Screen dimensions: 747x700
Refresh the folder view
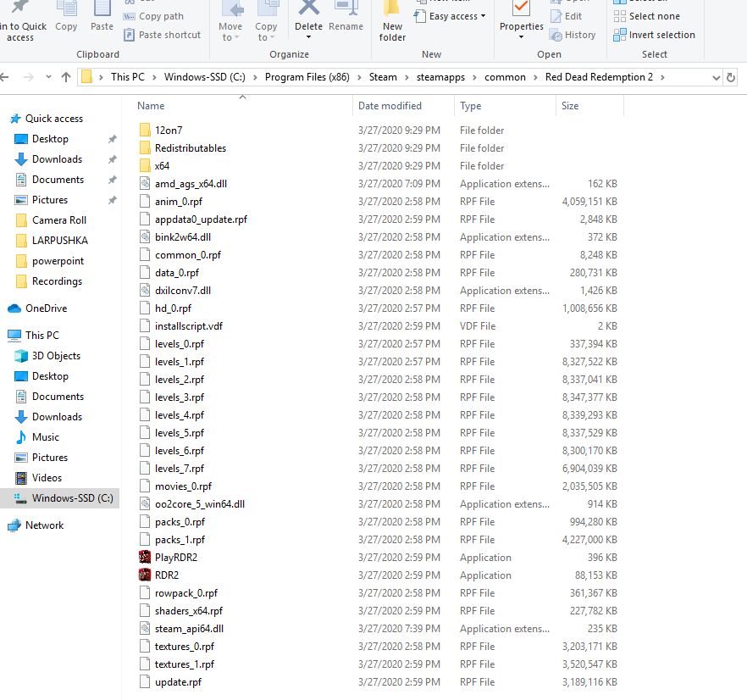pos(730,77)
